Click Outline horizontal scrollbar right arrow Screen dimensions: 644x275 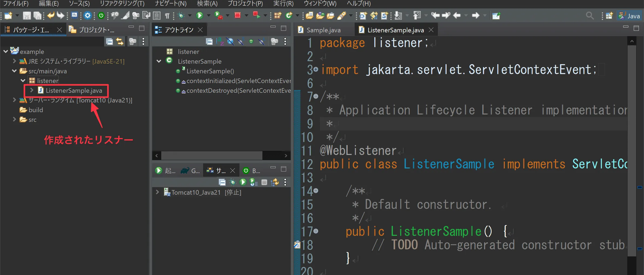pyautogui.click(x=286, y=156)
